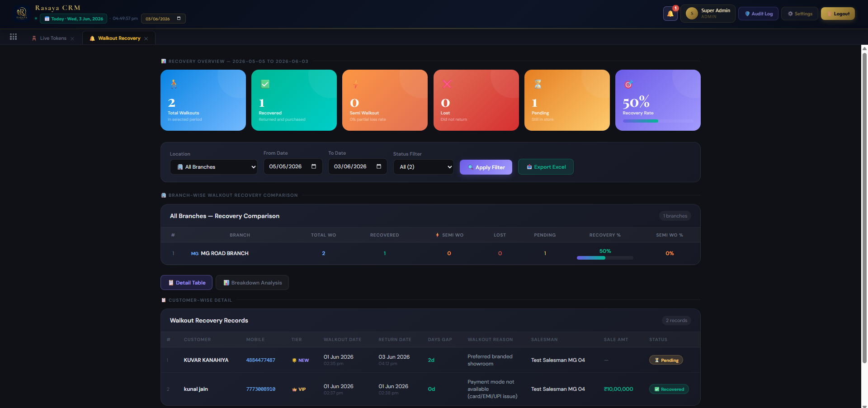Click the Rasaya CRM logo icon
This screenshot has height=408, width=868.
tap(21, 13)
